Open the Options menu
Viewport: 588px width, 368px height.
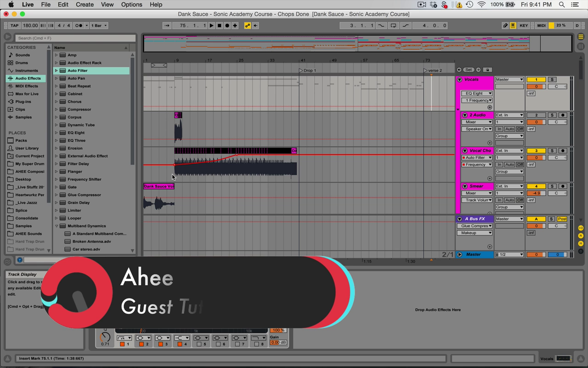131,5
